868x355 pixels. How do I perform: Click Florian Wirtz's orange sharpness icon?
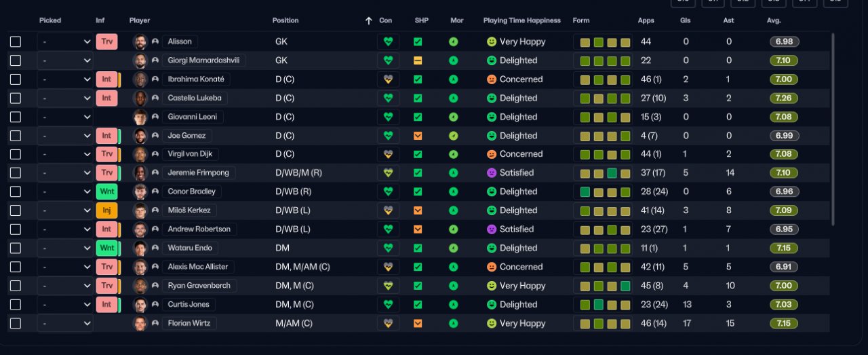click(x=418, y=323)
